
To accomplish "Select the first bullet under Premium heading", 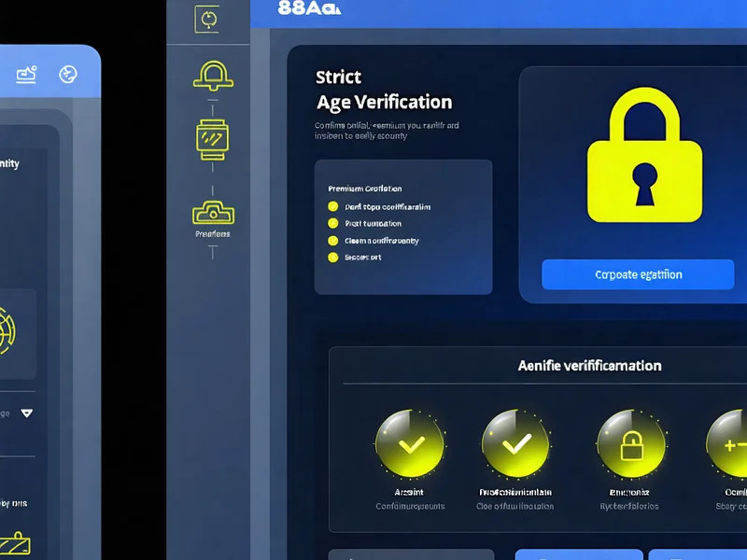I will [332, 207].
